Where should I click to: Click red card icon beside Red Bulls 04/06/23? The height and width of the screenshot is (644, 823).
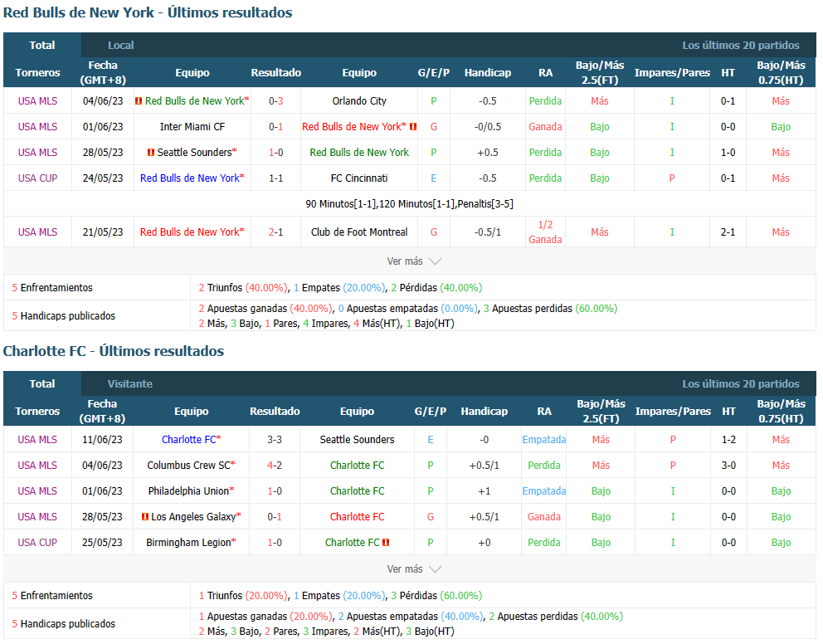[x=139, y=100]
